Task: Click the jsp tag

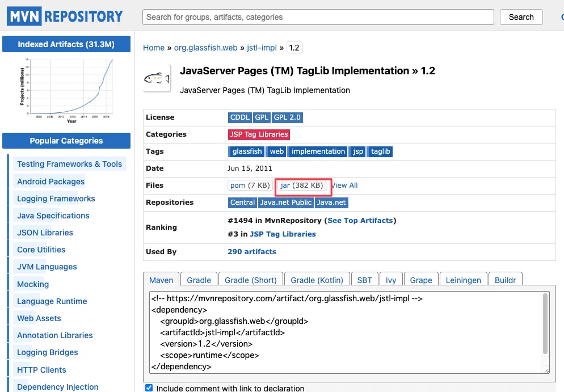Action: point(357,151)
